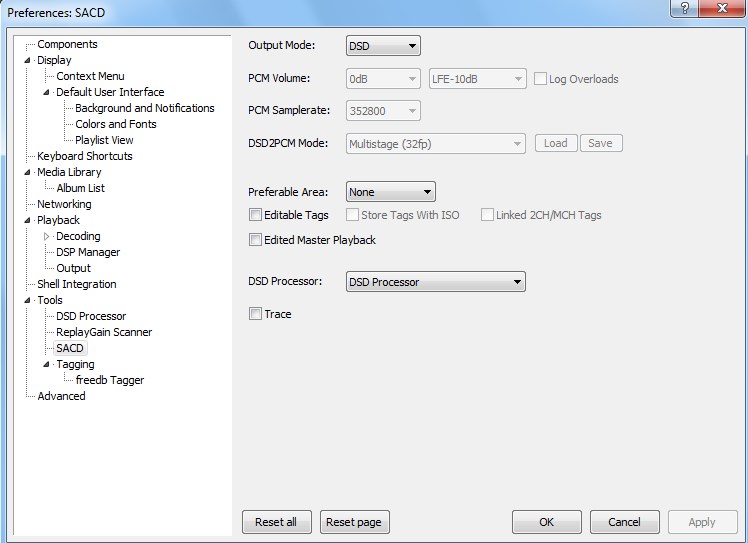
Task: Open the DSD2PCM Mode Multistage dropdown
Action: coord(436,144)
